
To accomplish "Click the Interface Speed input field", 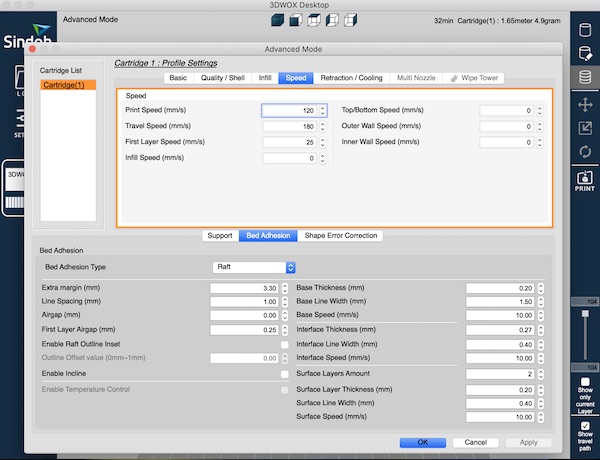I will [501, 358].
